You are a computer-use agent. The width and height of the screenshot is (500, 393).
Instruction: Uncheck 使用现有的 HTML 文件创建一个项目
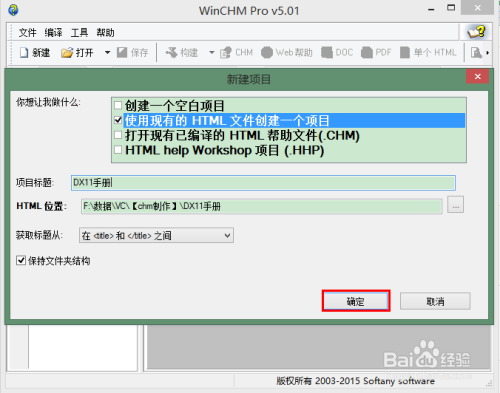[118, 120]
